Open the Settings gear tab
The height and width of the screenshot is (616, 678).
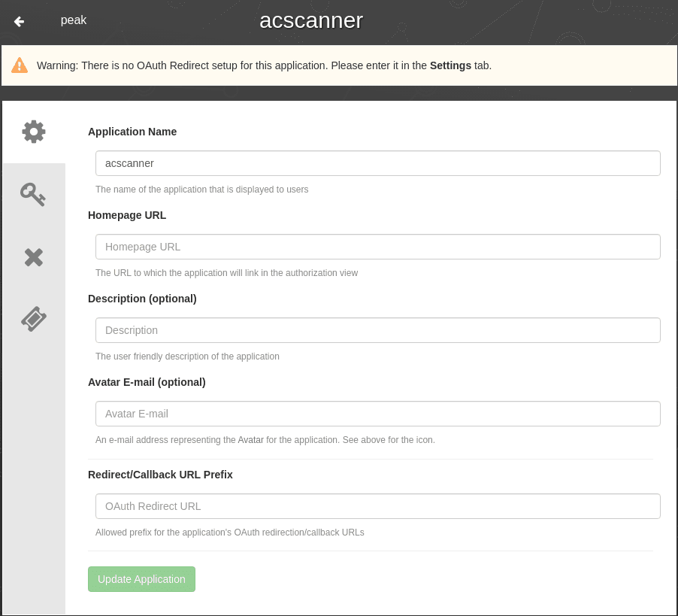[x=34, y=132]
